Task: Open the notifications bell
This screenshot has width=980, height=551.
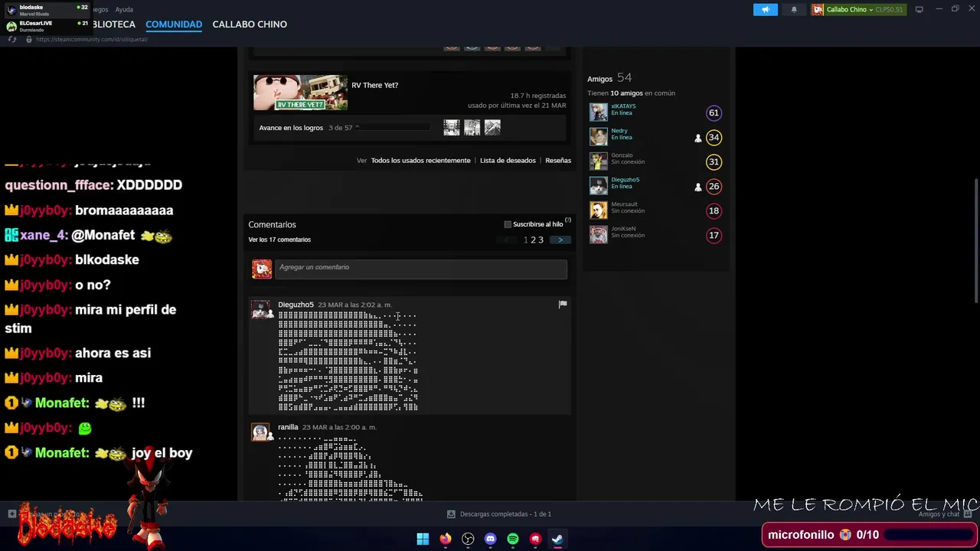Action: coord(794,9)
